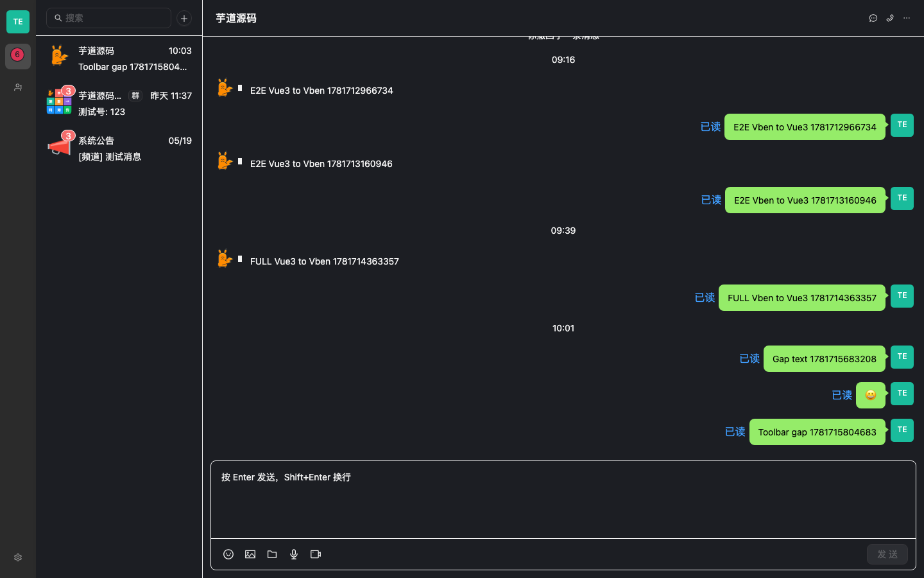Open voice call via phone icon
This screenshot has height=578, width=924.
(890, 18)
